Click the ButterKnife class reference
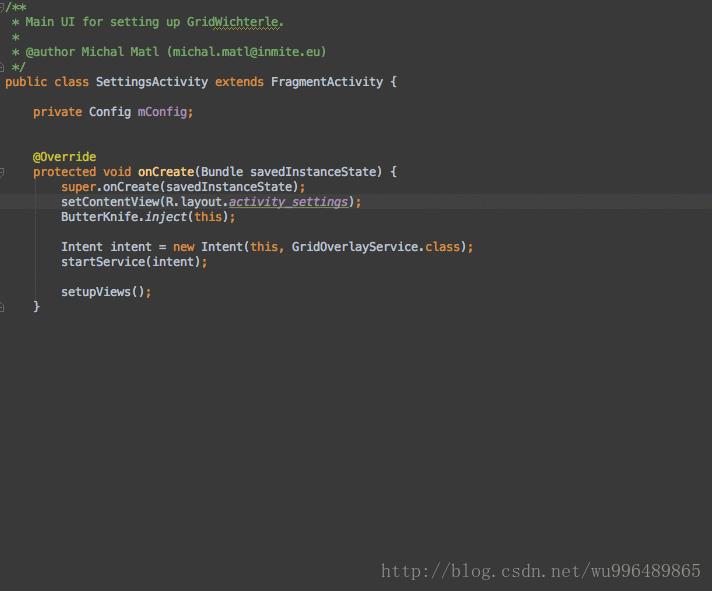Screen dimensions: 712x591 pyautogui.click(x=96, y=217)
